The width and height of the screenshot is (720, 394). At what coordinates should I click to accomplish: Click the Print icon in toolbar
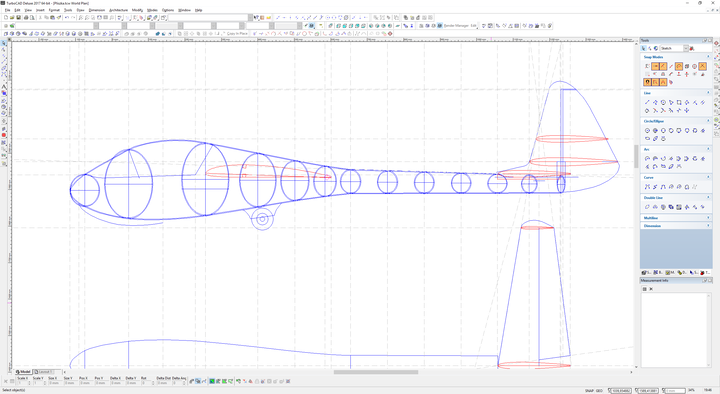coord(26,17)
